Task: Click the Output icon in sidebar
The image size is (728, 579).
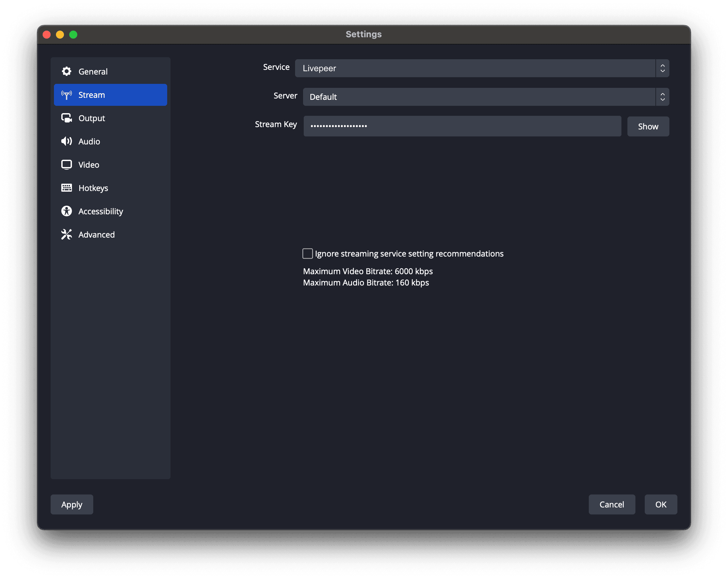Action: (67, 118)
